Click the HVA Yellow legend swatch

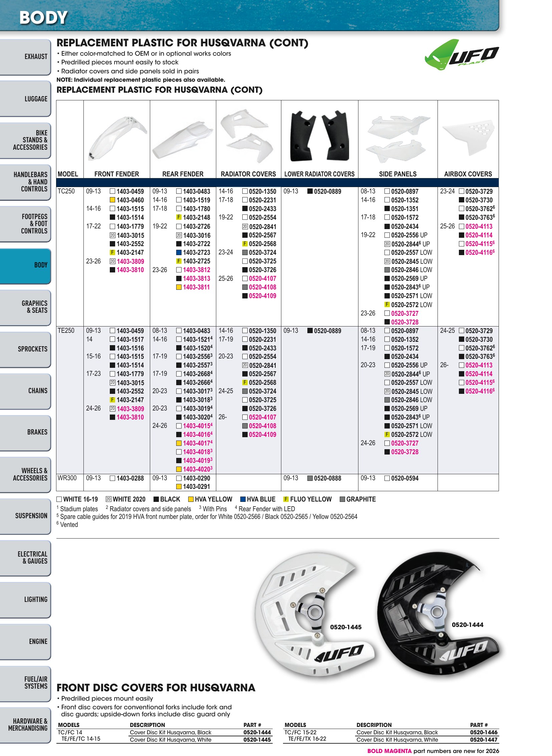tap(191, 500)
